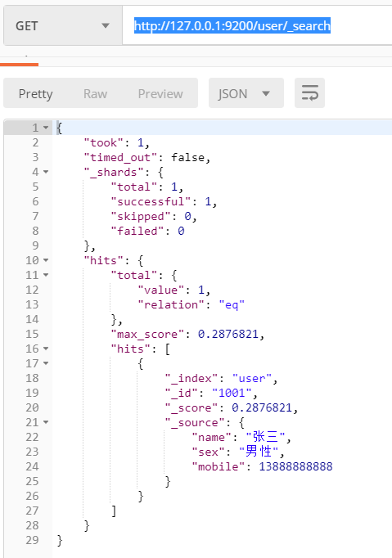Click the "timed_out" key in response
392x558 pixels.
click(x=120, y=157)
